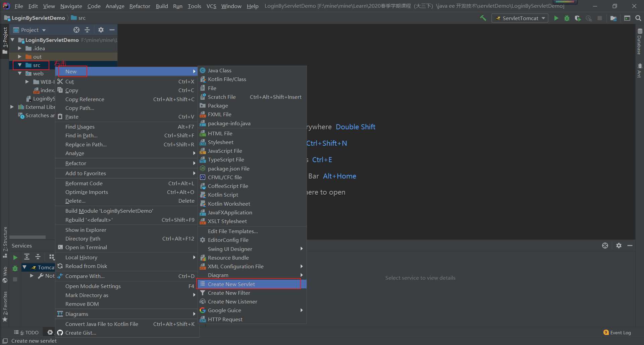Viewport: 644px width, 345px height.
Task: Expand External Libraries node
Action: [12, 107]
